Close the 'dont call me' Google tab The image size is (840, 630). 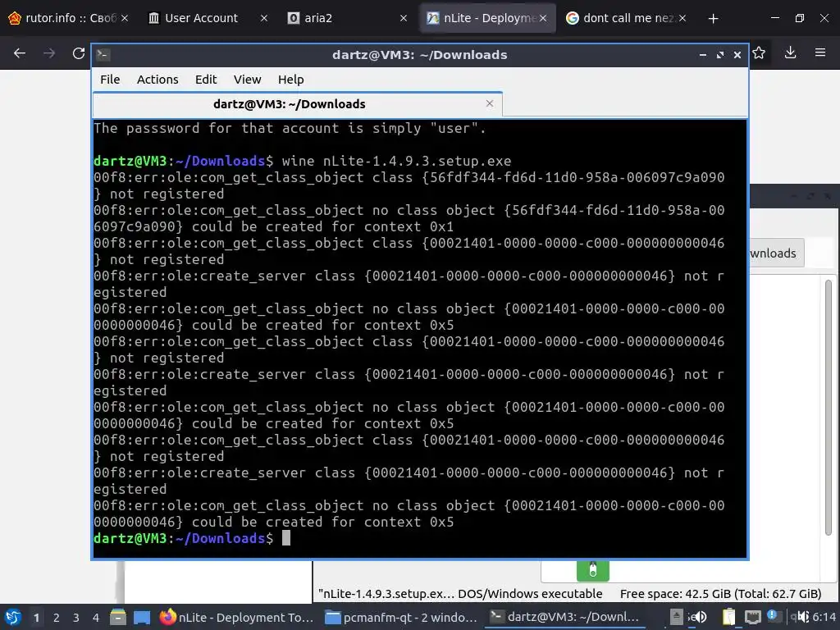pos(682,18)
